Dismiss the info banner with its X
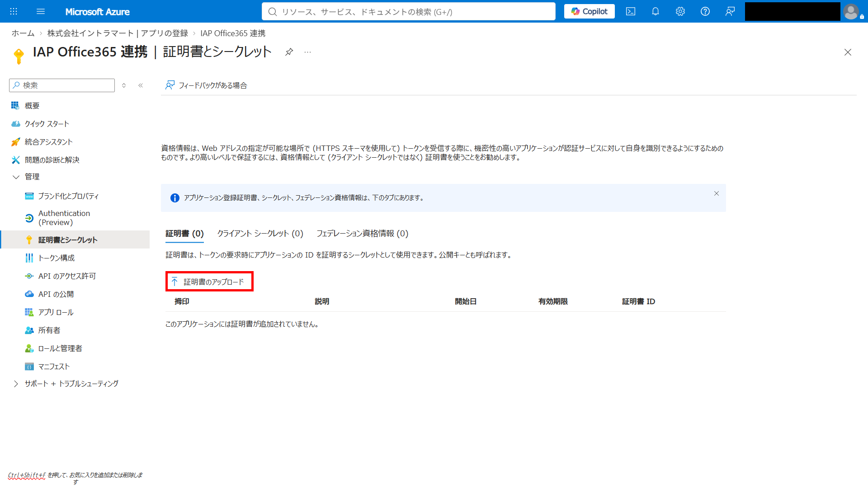The height and width of the screenshot is (488, 868). tap(717, 193)
